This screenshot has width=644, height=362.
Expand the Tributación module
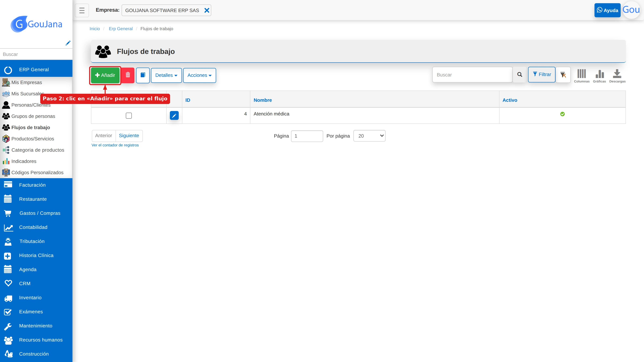[x=36, y=241]
